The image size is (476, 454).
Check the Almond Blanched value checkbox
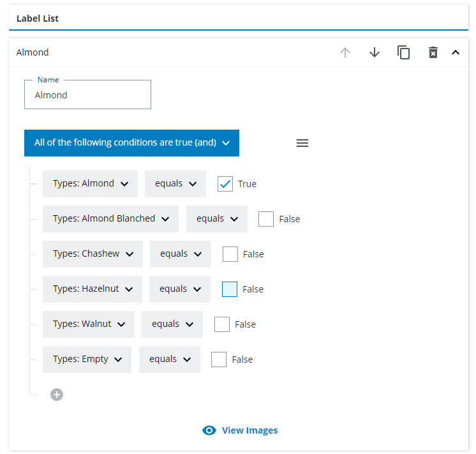266,219
